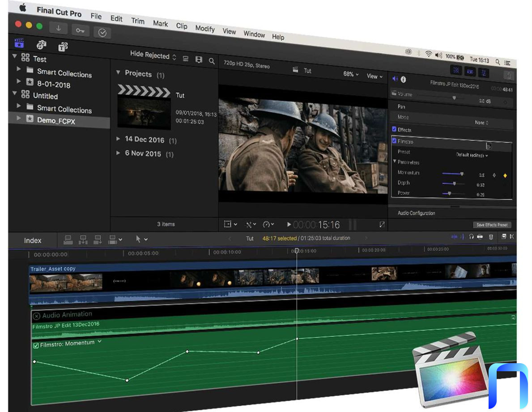Open the Edit menu
The height and width of the screenshot is (412, 532).
click(x=116, y=18)
